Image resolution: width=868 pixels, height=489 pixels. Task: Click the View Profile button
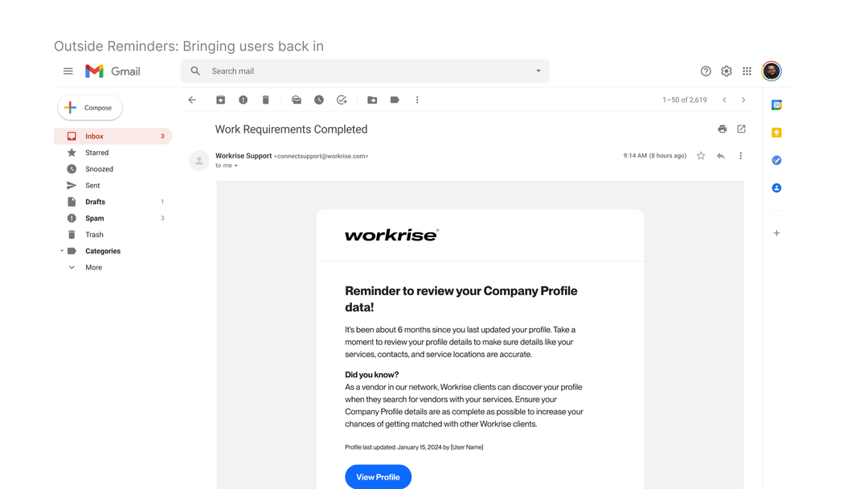[x=378, y=477]
